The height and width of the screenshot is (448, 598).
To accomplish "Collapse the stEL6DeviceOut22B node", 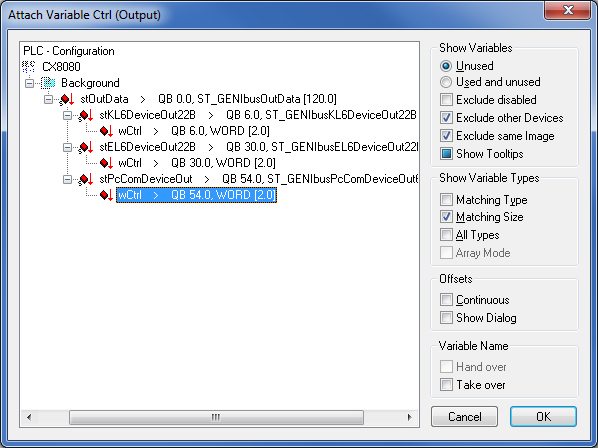I will click(68, 147).
